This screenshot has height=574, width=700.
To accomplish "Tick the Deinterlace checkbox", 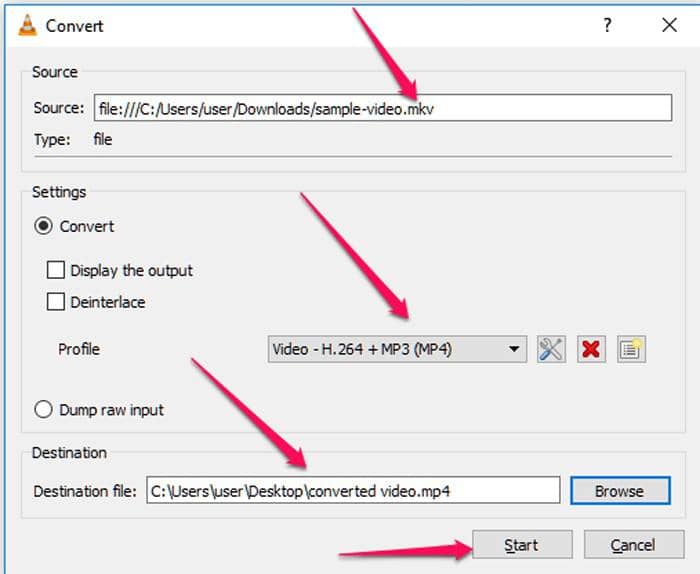I will coord(56,301).
